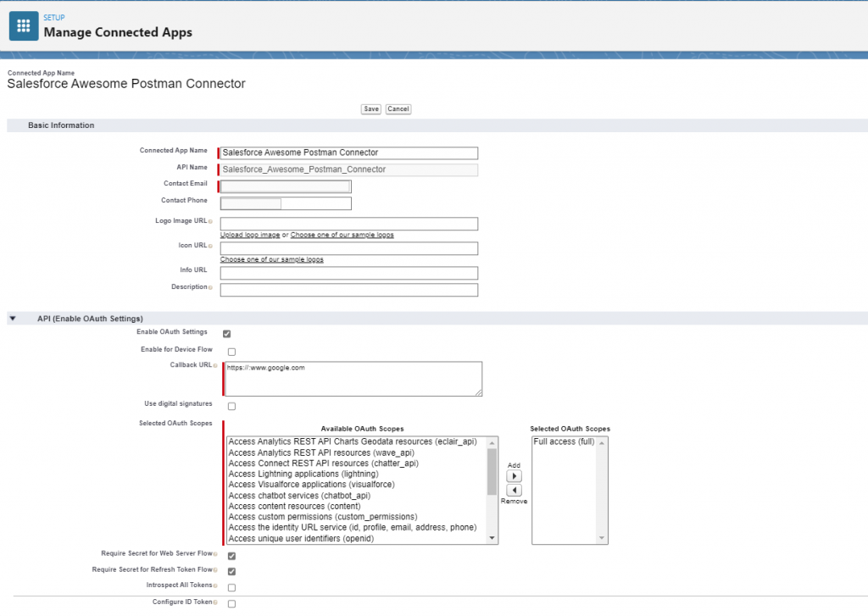Click the API Name field

[x=348, y=169]
